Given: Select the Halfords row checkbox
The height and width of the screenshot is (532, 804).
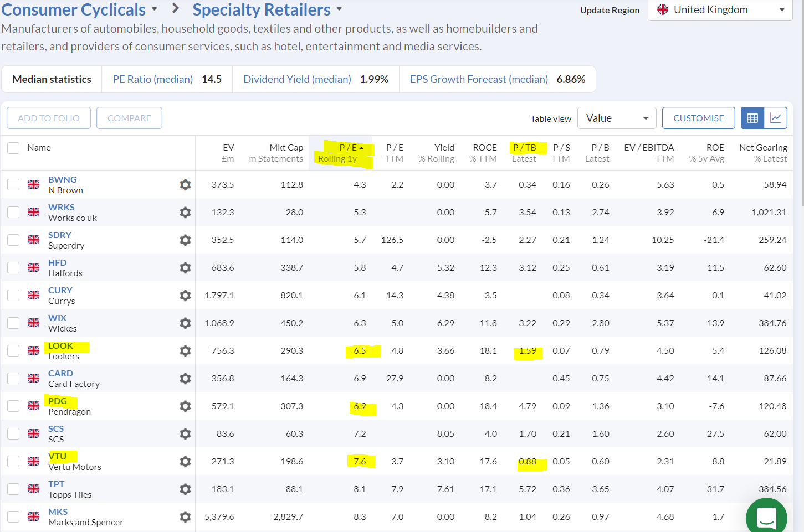Looking at the screenshot, I should point(13,268).
